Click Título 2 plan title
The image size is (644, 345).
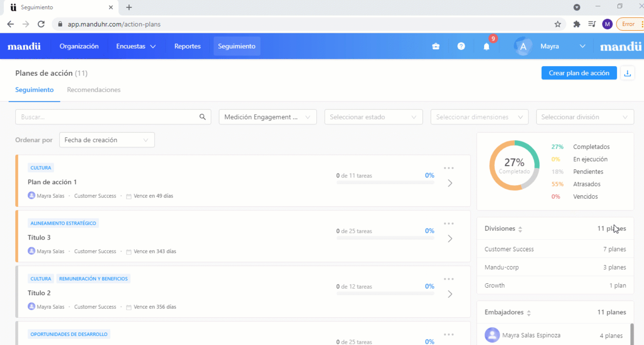39,293
